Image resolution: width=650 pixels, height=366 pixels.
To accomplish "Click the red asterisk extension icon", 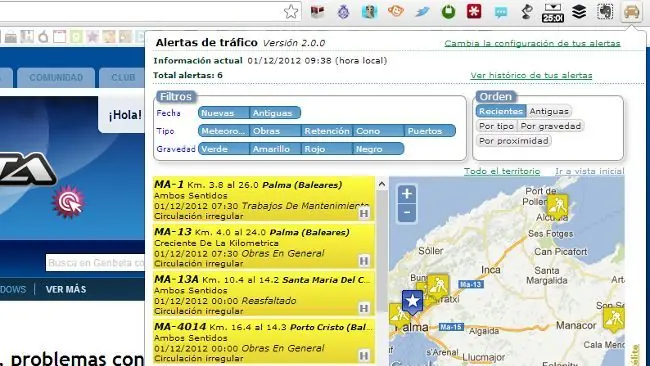I will click(x=474, y=12).
